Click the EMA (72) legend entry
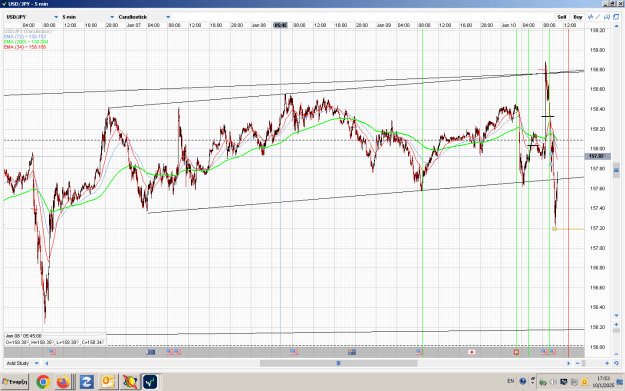The image size is (625, 391). (25, 37)
